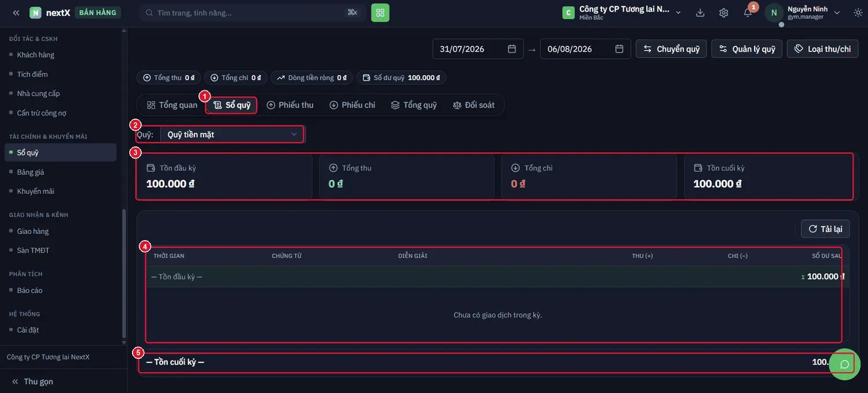Click the start date field 31/07/2026
The height and width of the screenshot is (393, 868).
[478, 49]
